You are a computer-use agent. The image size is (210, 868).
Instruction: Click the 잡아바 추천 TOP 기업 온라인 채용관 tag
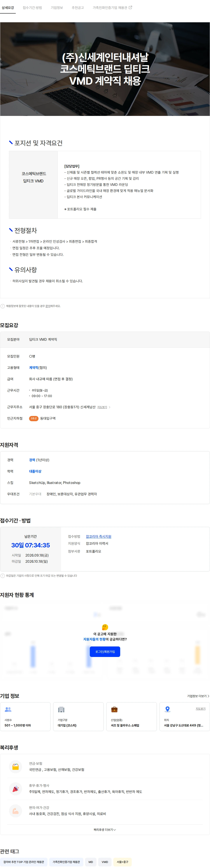pos(24,862)
